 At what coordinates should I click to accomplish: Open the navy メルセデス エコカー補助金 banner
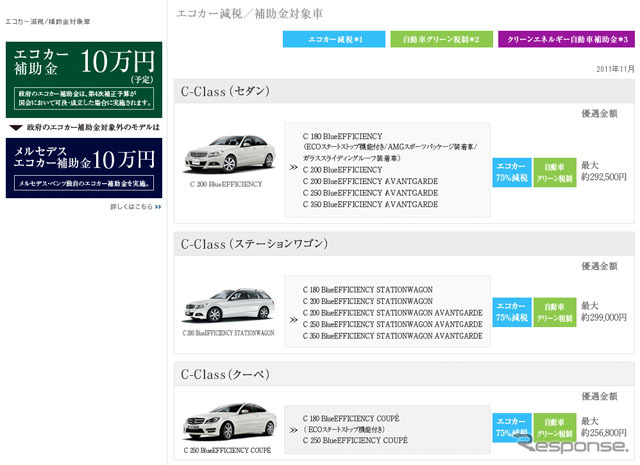[x=84, y=168]
